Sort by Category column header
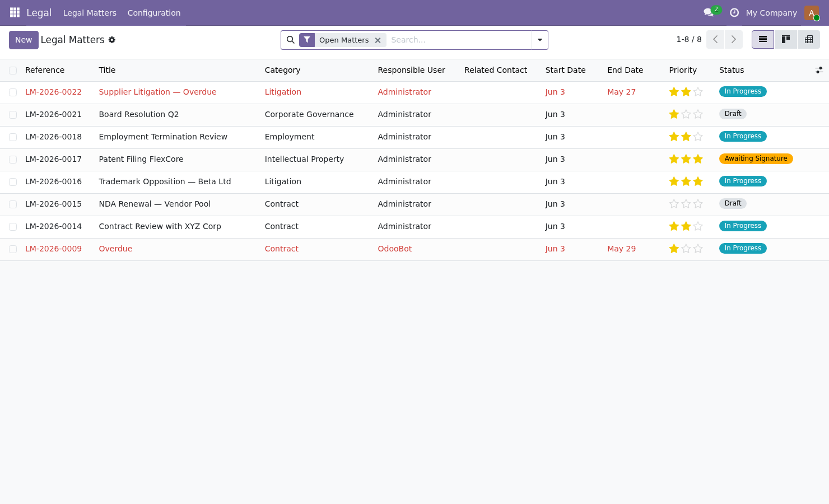The image size is (829, 504). coord(282,70)
